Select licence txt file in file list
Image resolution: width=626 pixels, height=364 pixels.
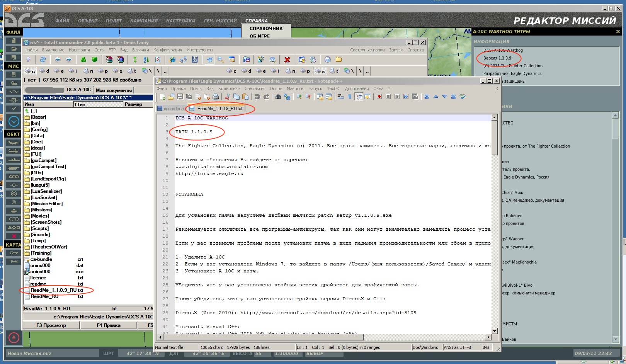[x=54, y=278]
